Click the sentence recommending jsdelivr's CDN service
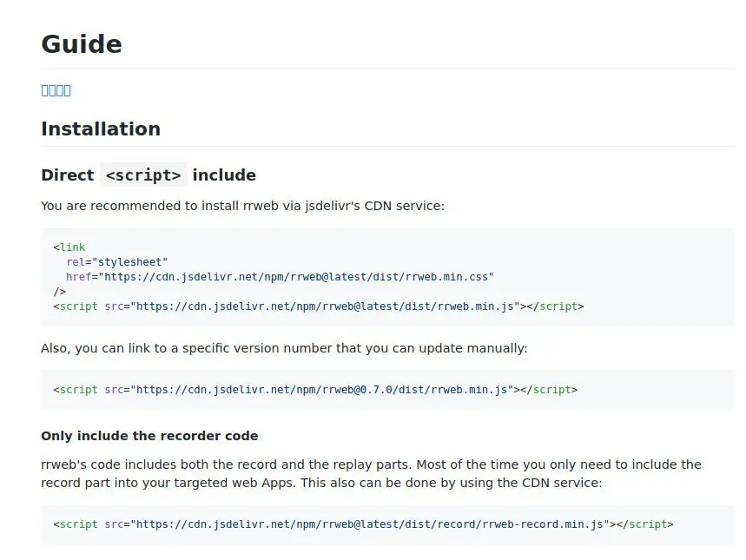This screenshot has height=560, width=746. pos(242,206)
